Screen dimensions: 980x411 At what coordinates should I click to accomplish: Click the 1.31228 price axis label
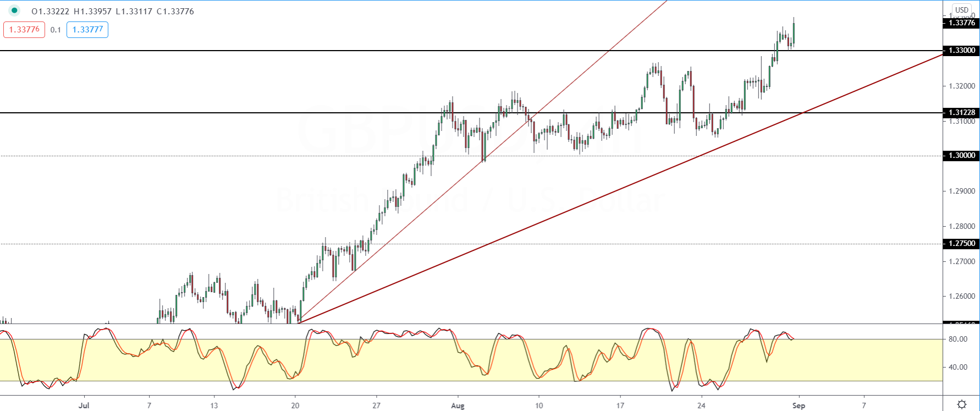[961, 113]
